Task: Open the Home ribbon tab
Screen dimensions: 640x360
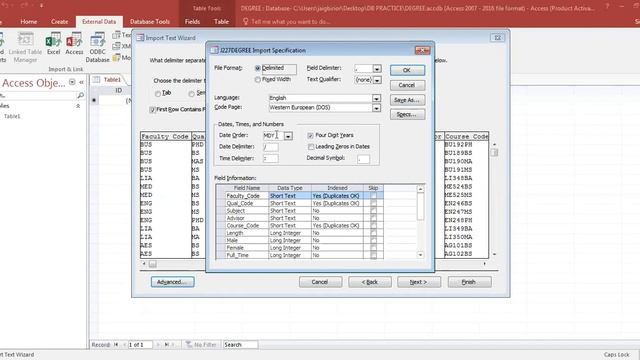Action: [29, 22]
